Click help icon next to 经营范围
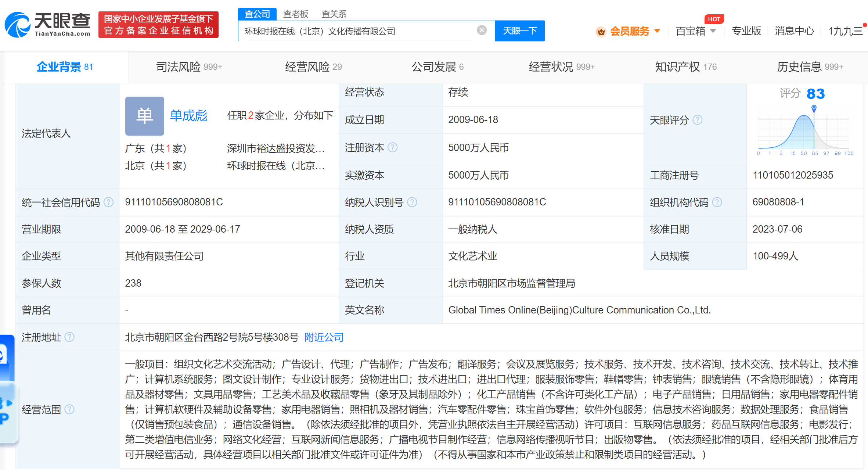This screenshot has height=470, width=868. (69, 409)
